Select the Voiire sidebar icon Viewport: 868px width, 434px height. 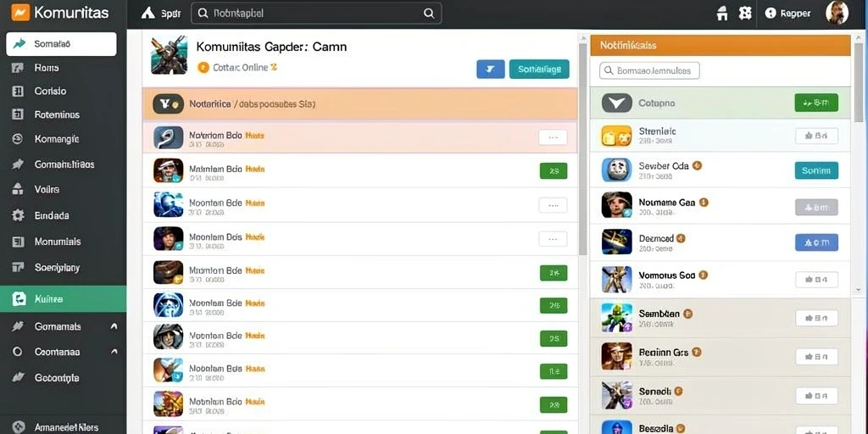(18, 189)
